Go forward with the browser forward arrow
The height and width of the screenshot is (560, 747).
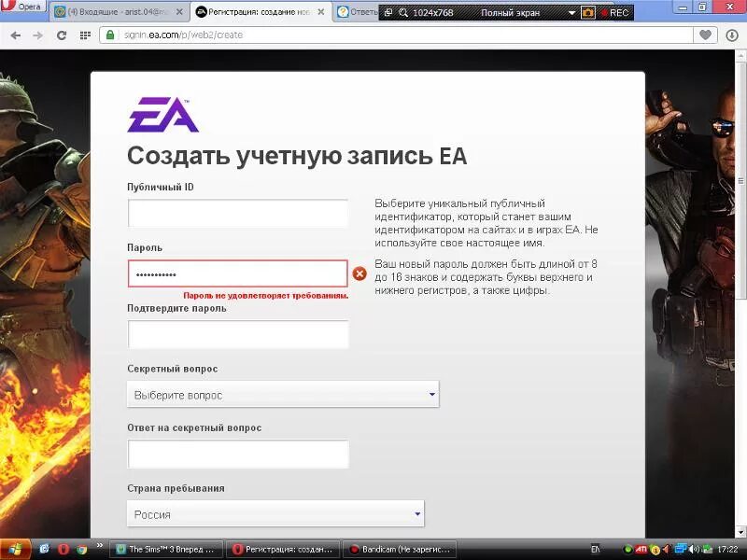pyautogui.click(x=38, y=35)
